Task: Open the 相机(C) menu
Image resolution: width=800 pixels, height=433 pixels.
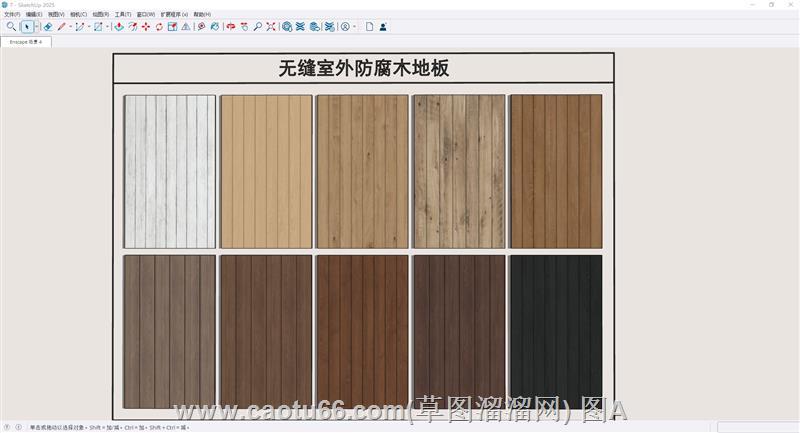Action: 79,14
